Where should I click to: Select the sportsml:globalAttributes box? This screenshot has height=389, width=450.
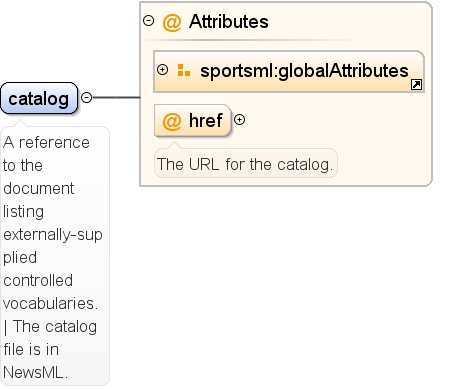pos(289,71)
